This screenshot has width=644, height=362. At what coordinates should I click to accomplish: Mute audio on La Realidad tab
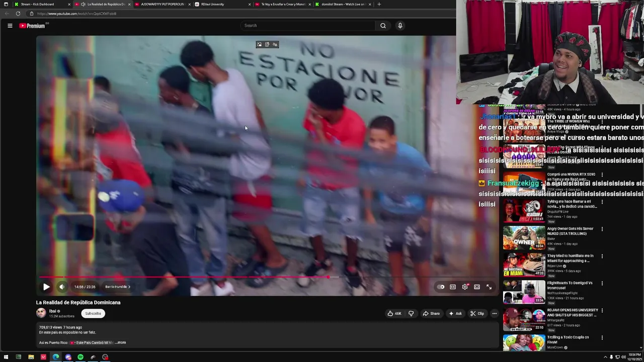[83, 4]
